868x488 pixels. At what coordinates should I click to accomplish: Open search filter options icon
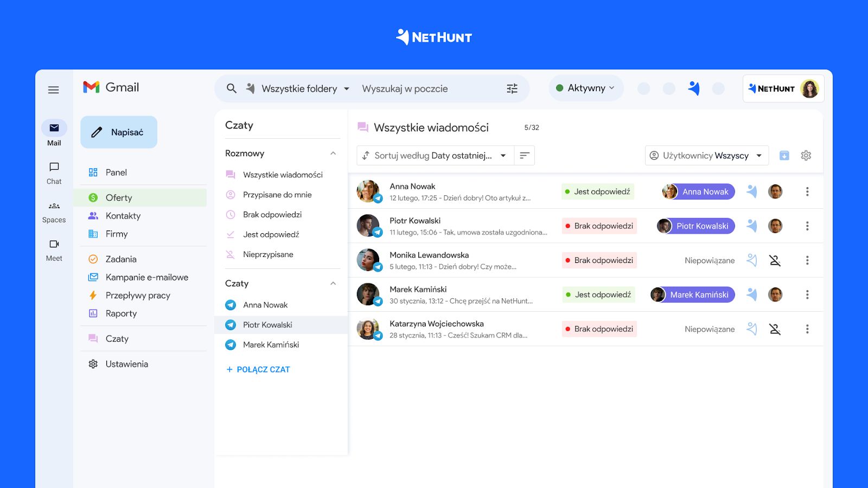click(x=512, y=88)
